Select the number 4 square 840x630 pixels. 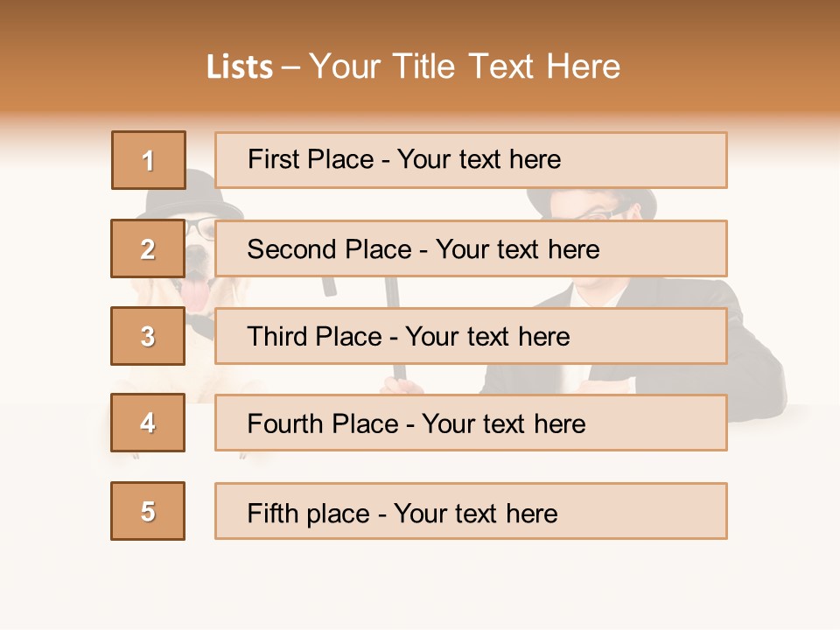(148, 423)
